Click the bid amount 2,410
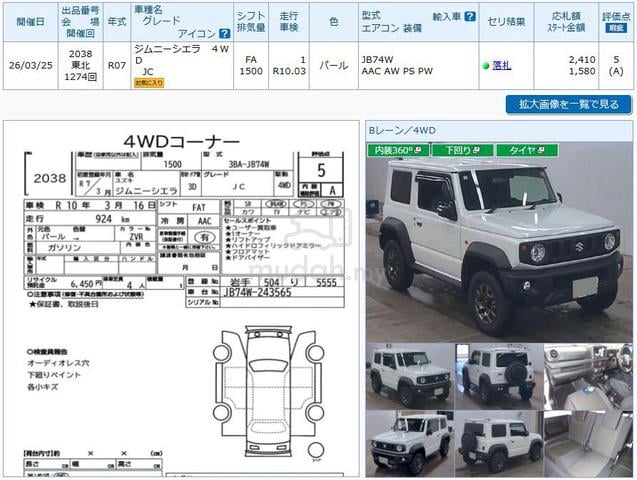 582,60
